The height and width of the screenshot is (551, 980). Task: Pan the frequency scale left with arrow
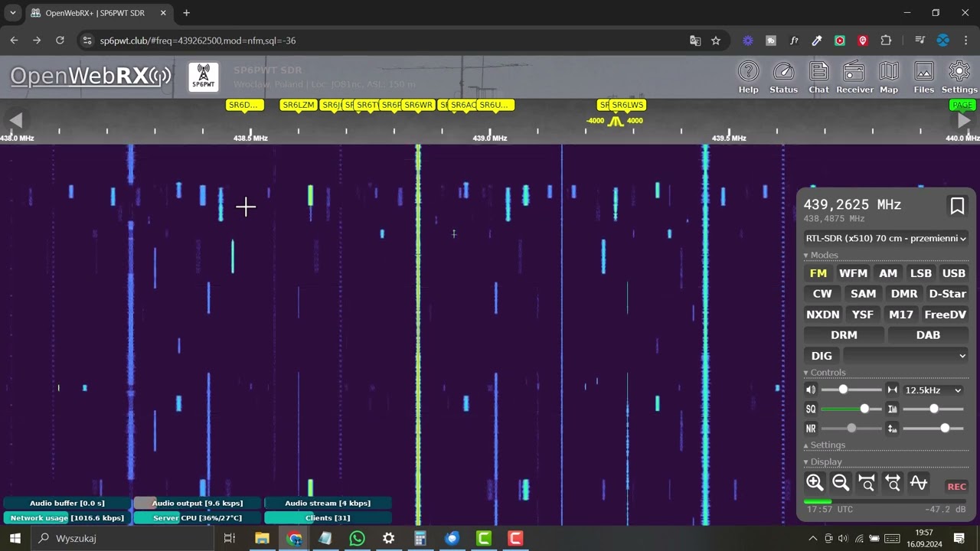tap(15, 119)
